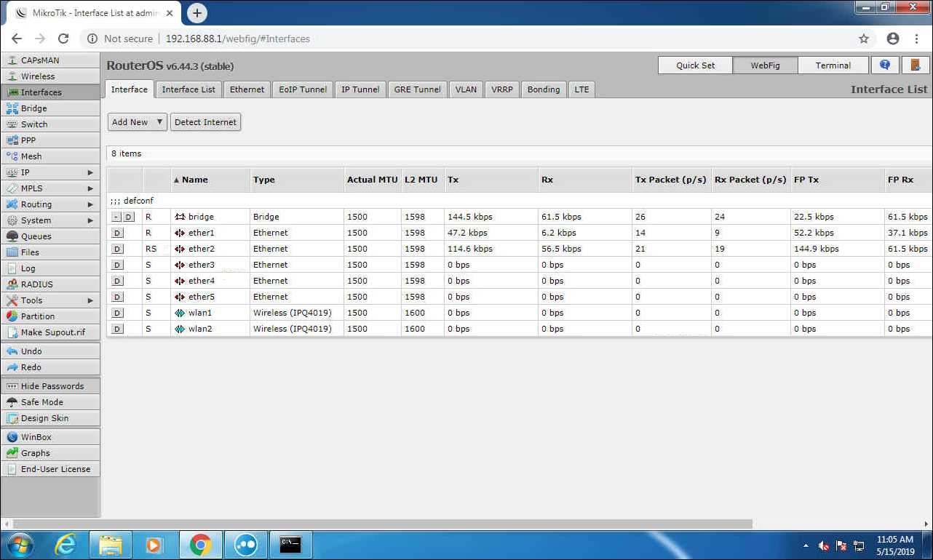Expand the Routing submenu
The width and height of the screenshot is (933, 560).
coord(50,204)
